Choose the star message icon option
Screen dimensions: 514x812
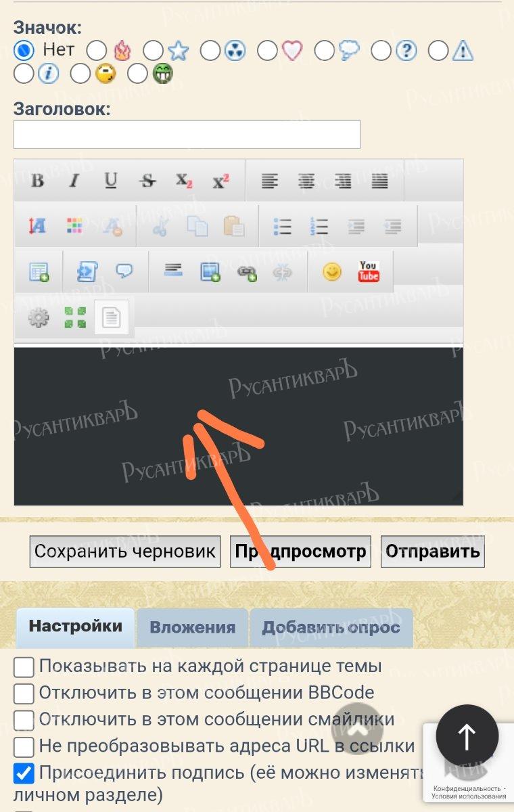click(154, 51)
